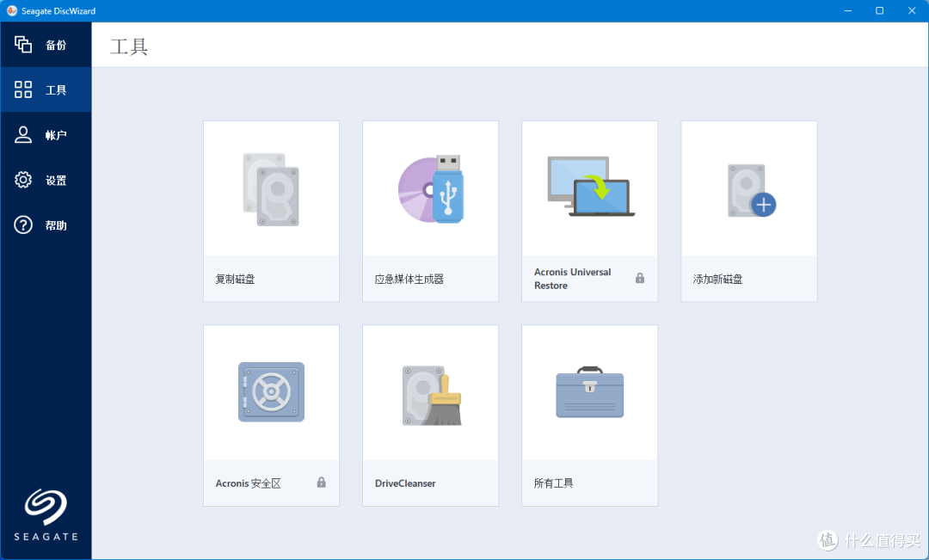Open the Acronis 安全区 label
Viewport: 929px width, 560px height.
tap(249, 483)
